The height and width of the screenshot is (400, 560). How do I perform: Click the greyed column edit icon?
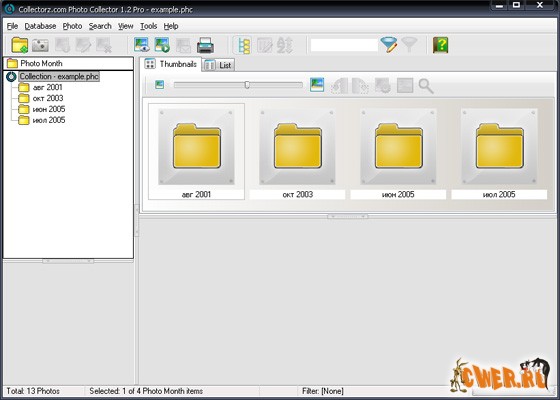(x=265, y=45)
